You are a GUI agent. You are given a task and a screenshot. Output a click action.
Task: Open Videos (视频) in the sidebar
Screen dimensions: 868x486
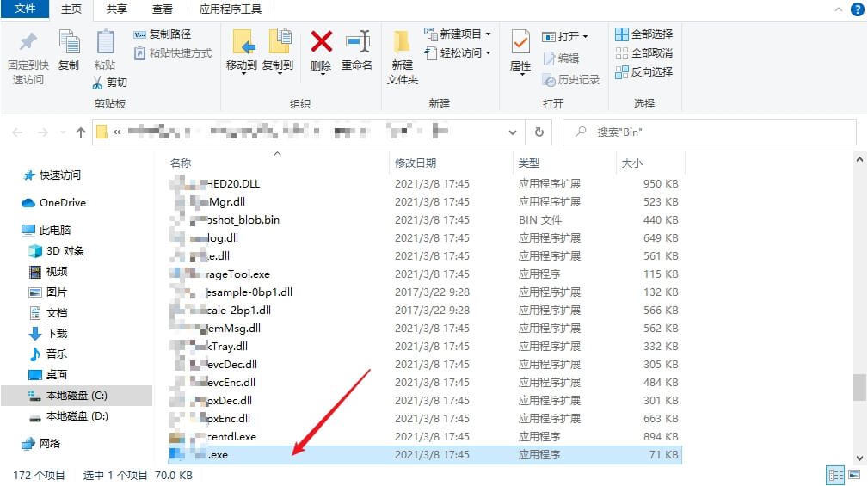[48, 271]
